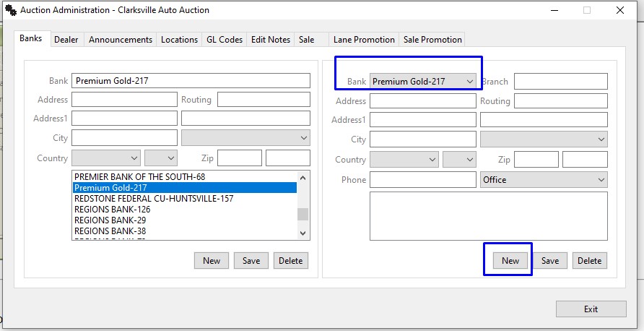Switch to the Dealer tab

pyautogui.click(x=66, y=40)
